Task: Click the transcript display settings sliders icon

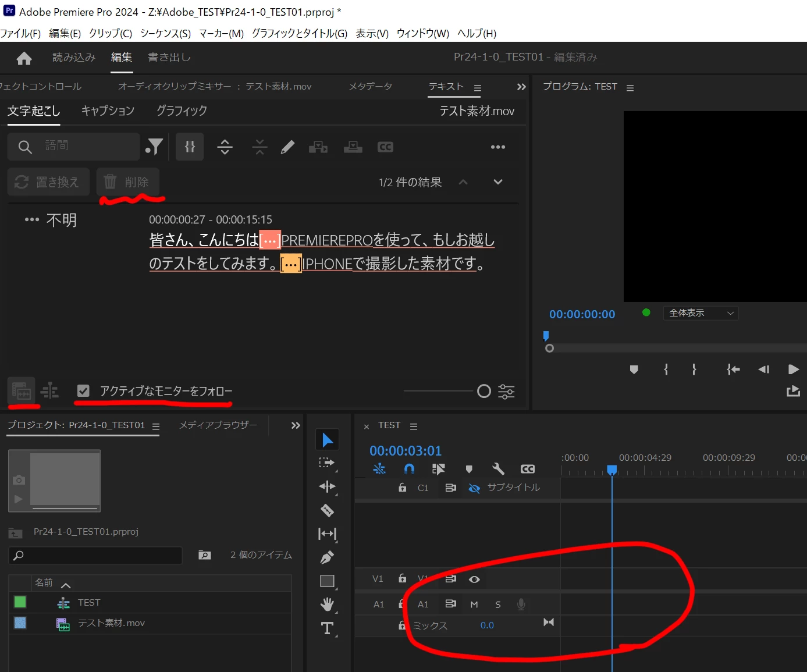Action: (506, 392)
